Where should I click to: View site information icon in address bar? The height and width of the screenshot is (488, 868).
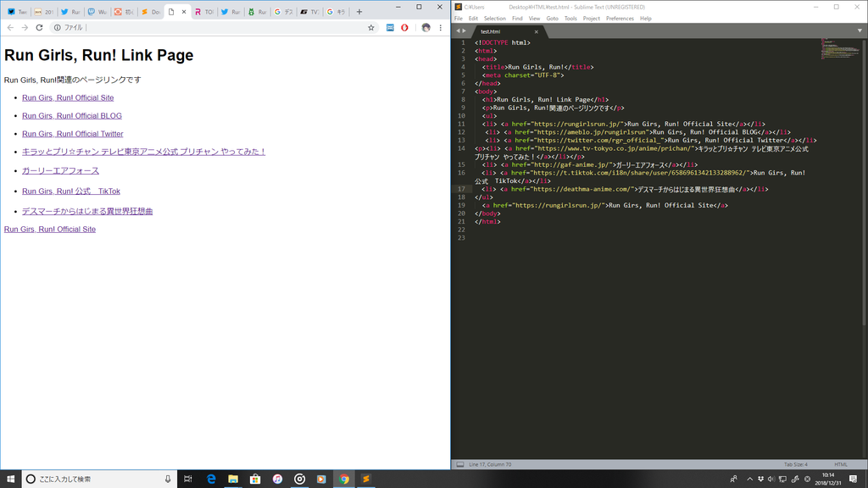click(57, 28)
